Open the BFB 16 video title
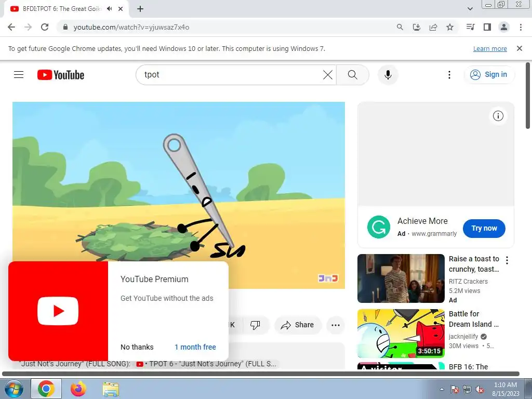Image resolution: width=532 pixels, height=399 pixels. [468, 366]
